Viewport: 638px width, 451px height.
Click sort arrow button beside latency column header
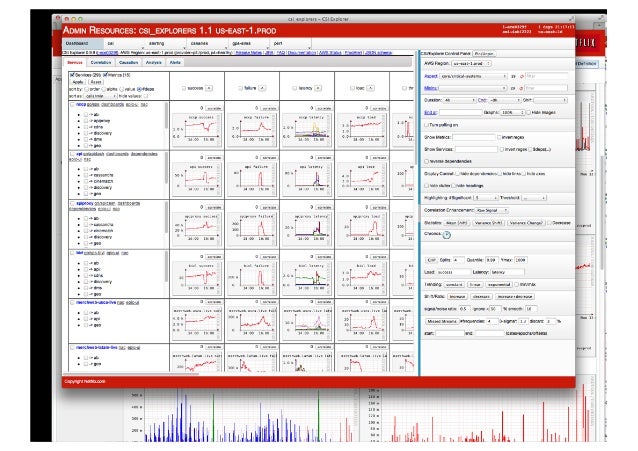pos(318,88)
